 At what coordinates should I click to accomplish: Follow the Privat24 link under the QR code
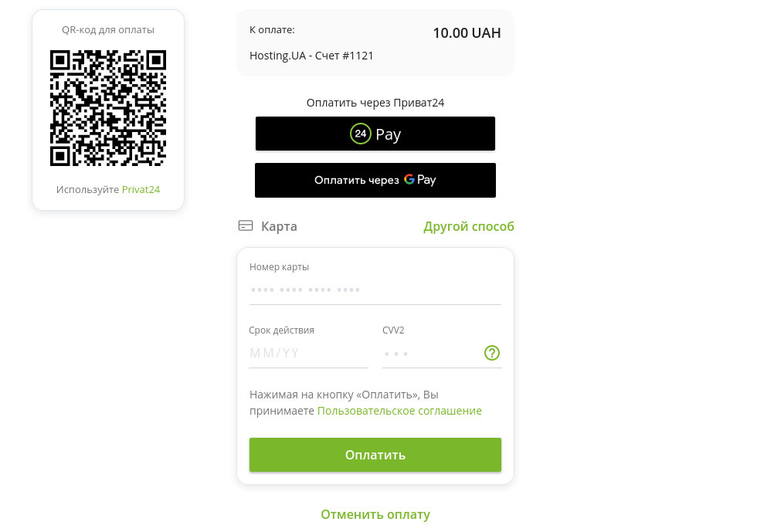click(141, 189)
